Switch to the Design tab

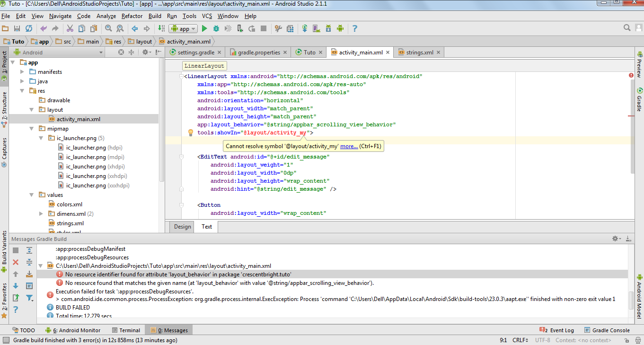[x=182, y=227]
